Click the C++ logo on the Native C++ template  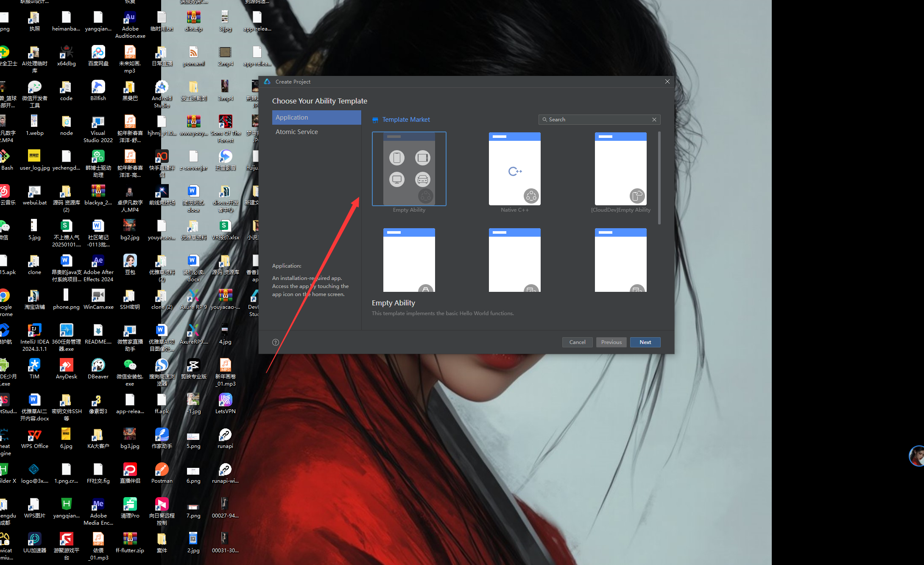pos(514,171)
